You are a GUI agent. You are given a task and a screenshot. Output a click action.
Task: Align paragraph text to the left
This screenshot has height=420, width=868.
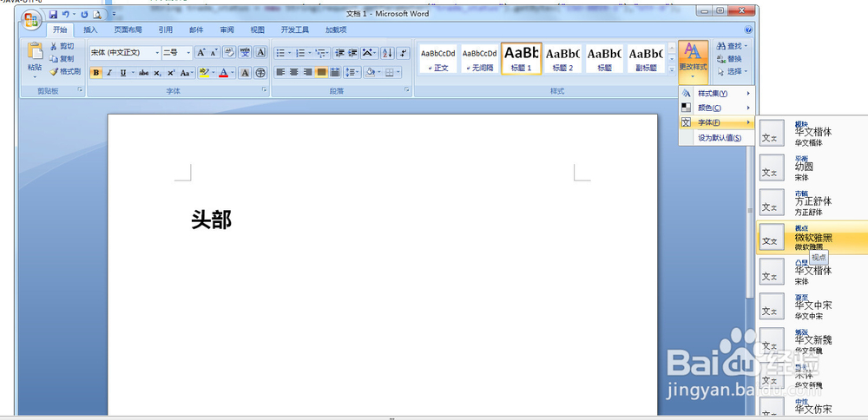pyautogui.click(x=280, y=72)
